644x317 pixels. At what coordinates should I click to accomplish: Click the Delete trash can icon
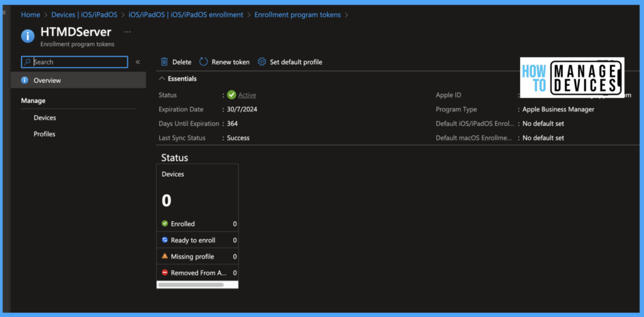click(x=164, y=62)
